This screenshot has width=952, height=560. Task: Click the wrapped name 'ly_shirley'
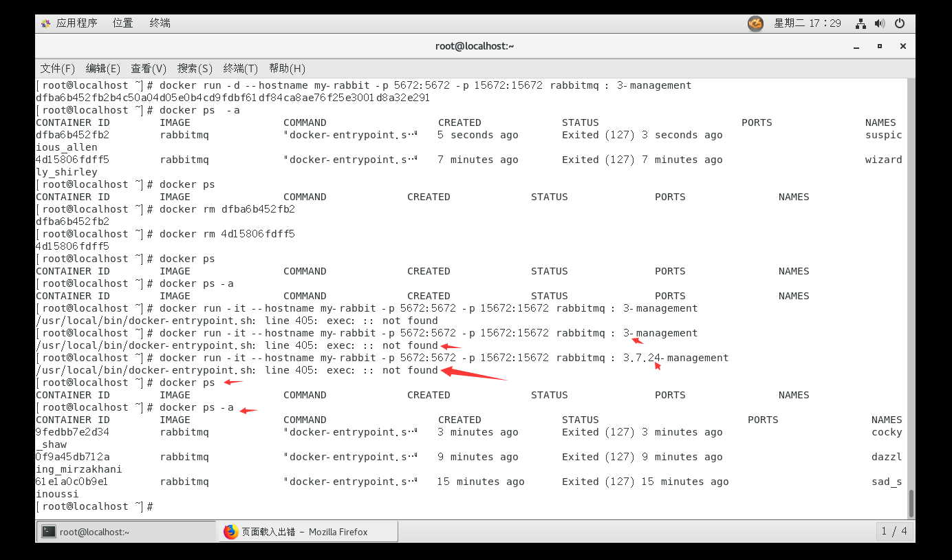(67, 172)
